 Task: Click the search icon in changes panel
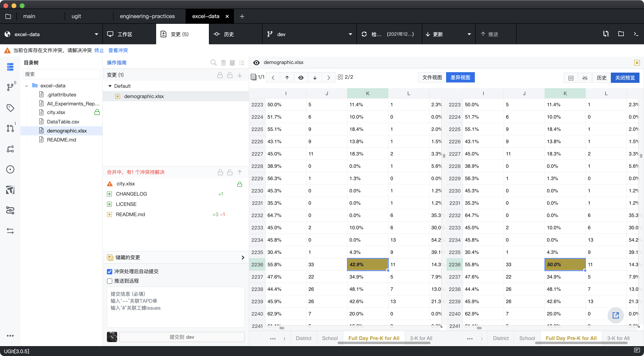click(213, 63)
